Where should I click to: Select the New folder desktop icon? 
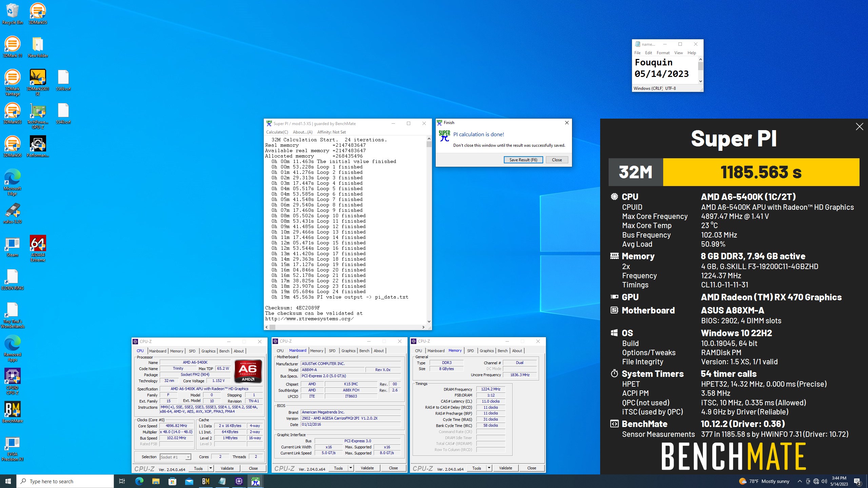[x=38, y=47]
